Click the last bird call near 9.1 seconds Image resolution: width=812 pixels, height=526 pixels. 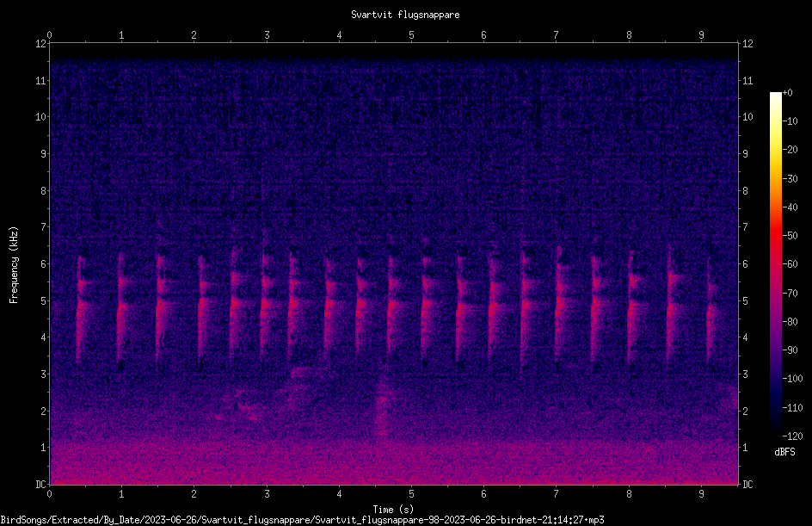[x=711, y=311]
